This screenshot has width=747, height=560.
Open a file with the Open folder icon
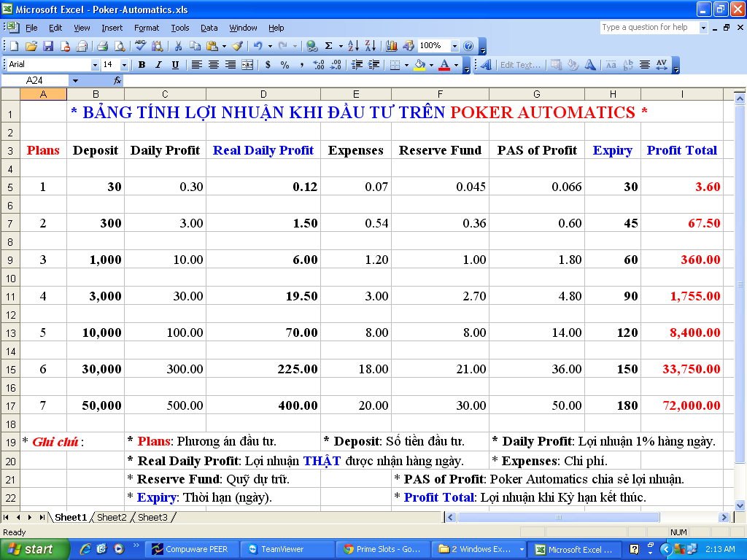31,46
